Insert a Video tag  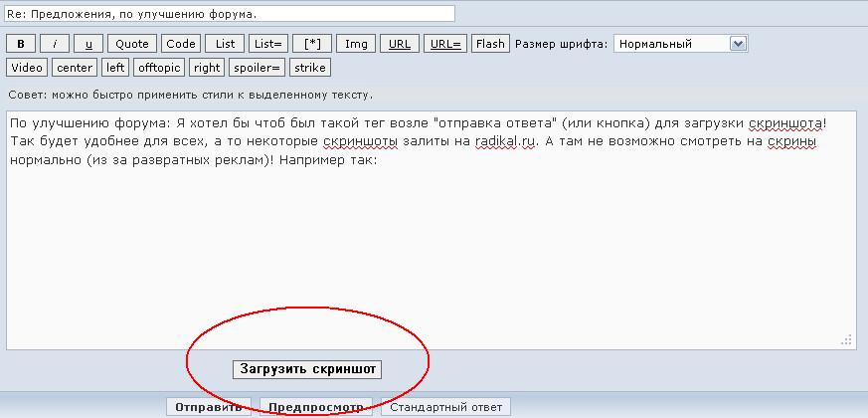tap(27, 68)
